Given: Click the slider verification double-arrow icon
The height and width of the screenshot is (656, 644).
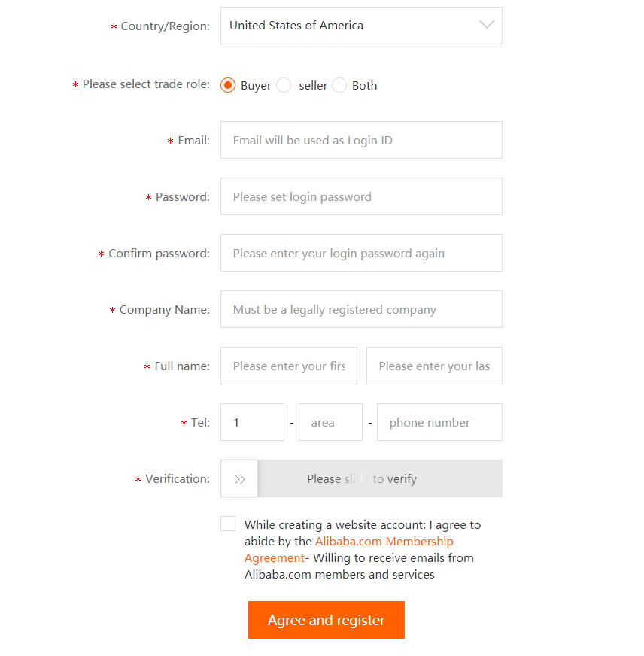Looking at the screenshot, I should pyautogui.click(x=238, y=478).
